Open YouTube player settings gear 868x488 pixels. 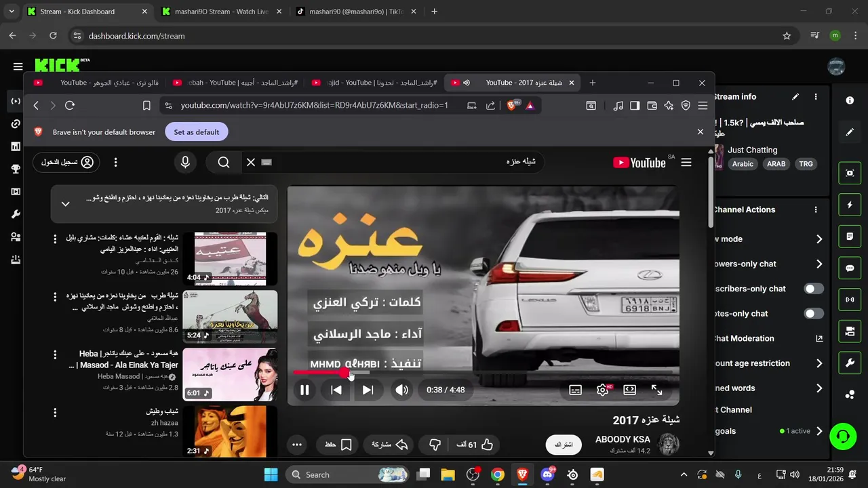tap(602, 390)
